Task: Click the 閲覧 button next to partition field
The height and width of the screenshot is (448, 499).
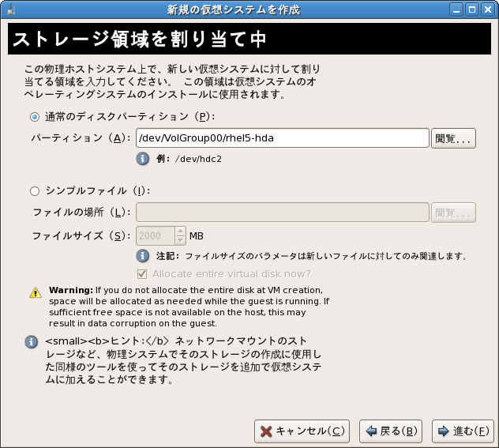Action: click(x=453, y=138)
